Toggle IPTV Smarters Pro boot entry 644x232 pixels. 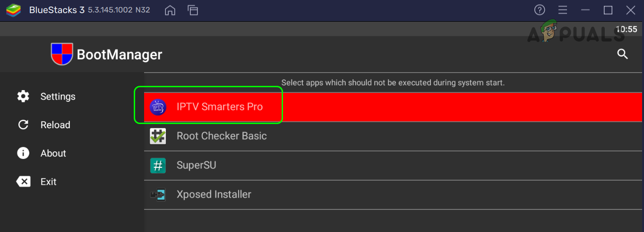[x=219, y=107]
